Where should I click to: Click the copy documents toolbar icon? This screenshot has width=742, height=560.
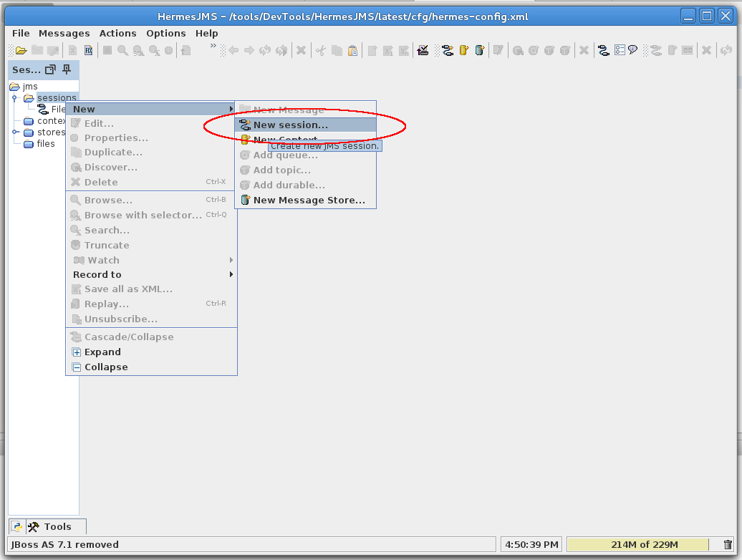click(337, 50)
